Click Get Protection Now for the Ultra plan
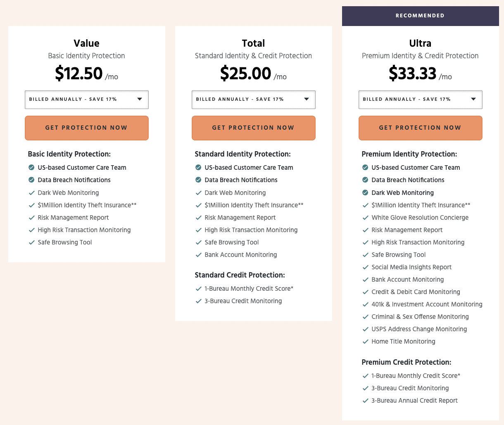 (x=421, y=128)
